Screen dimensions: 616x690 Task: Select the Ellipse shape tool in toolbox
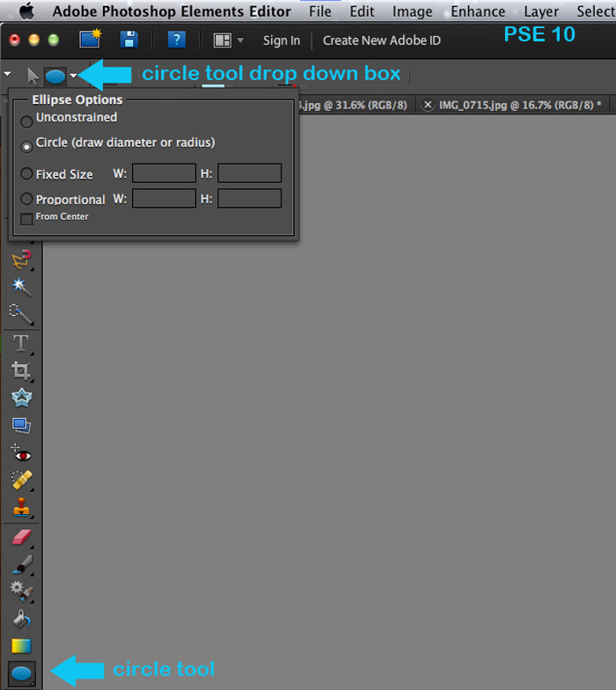pos(21,673)
